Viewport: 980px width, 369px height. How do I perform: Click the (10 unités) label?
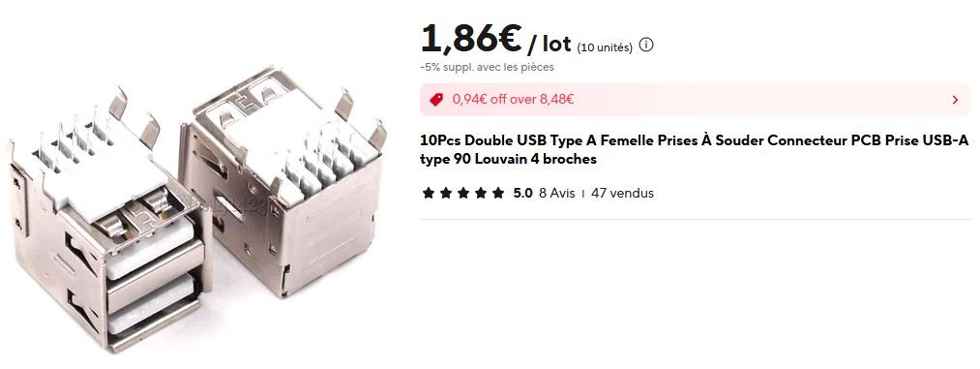605,47
